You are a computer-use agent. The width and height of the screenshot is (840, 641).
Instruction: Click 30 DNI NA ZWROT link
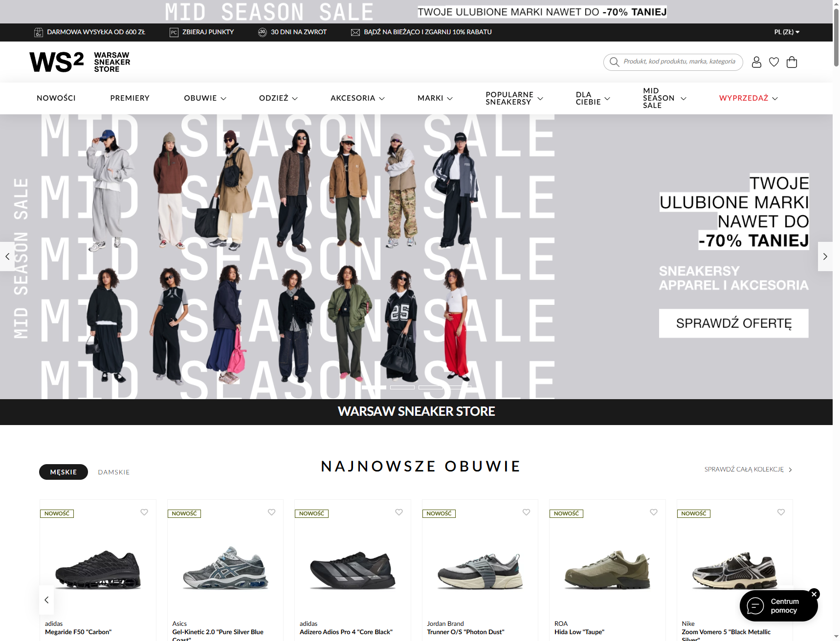299,32
